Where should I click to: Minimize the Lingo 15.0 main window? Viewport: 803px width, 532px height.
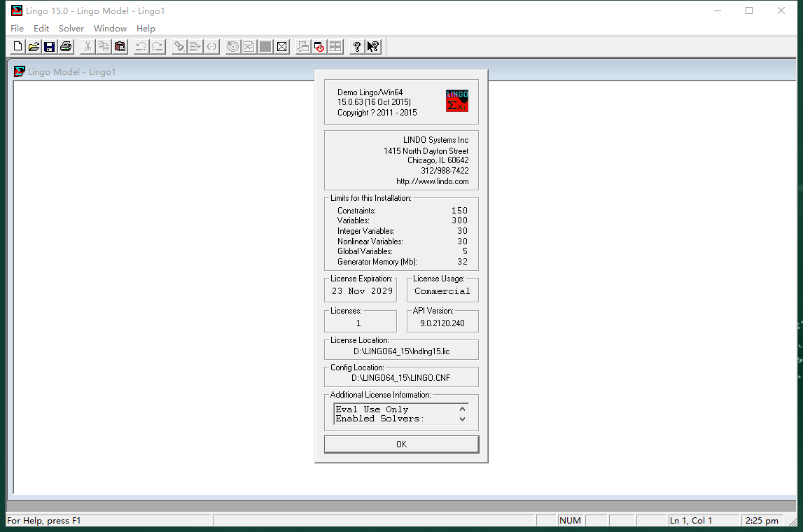(x=718, y=10)
